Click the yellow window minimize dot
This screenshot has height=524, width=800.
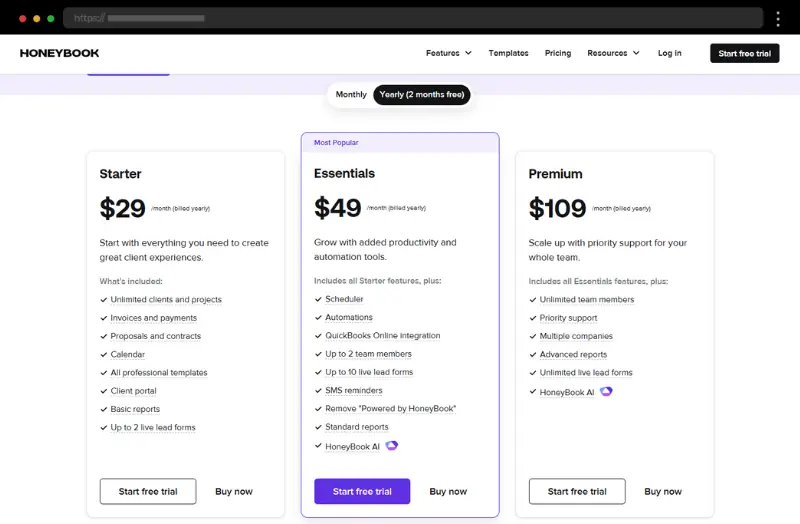[36, 19]
